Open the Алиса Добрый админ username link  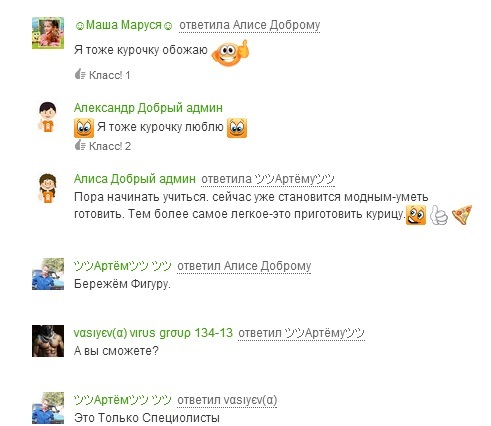click(135, 179)
